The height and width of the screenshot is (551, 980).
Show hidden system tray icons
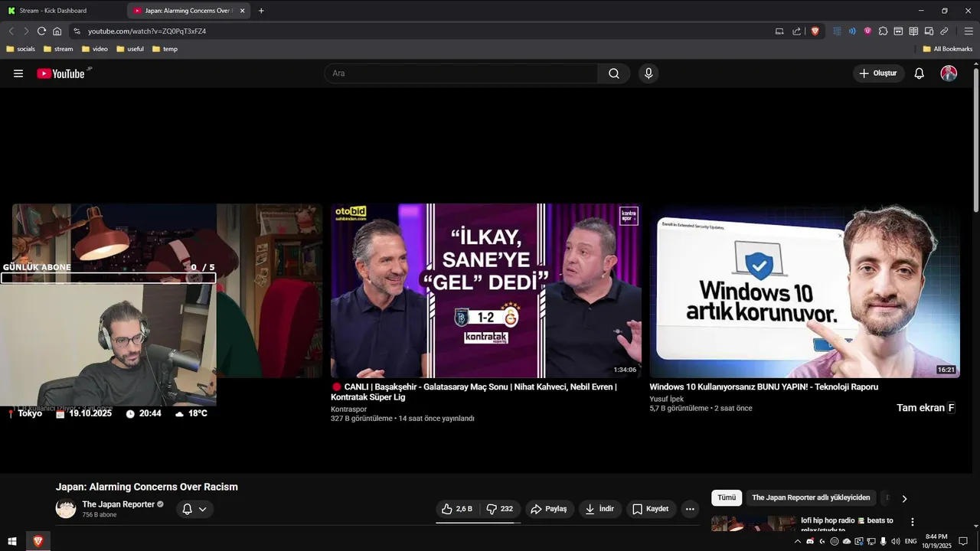click(798, 541)
